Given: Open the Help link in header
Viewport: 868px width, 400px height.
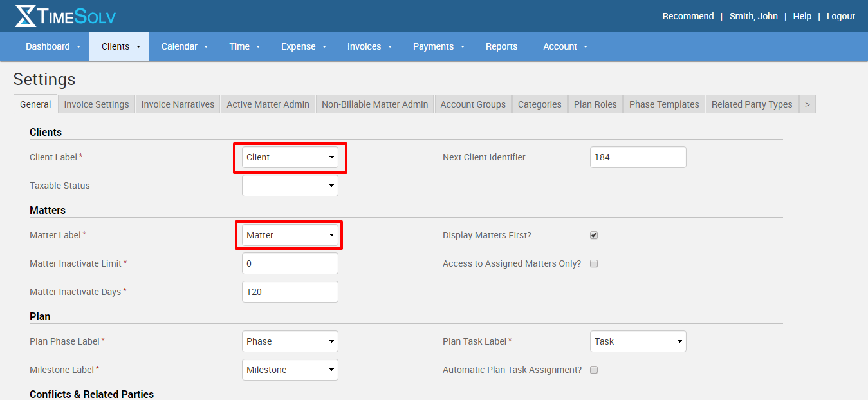Looking at the screenshot, I should coord(802,16).
